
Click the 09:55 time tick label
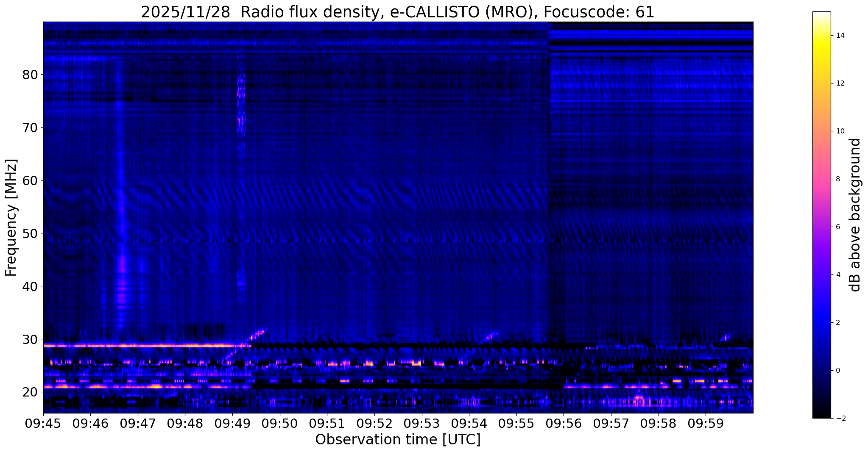click(516, 424)
